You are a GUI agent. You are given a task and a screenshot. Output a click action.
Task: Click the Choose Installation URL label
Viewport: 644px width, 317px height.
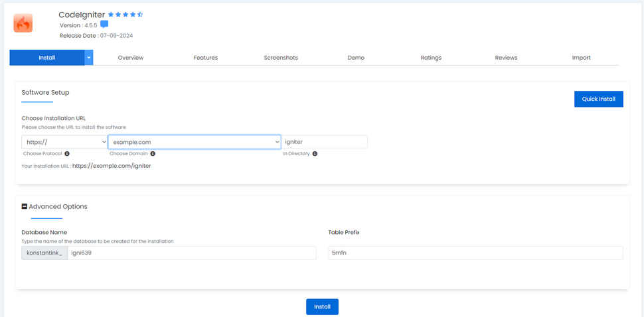tap(53, 118)
